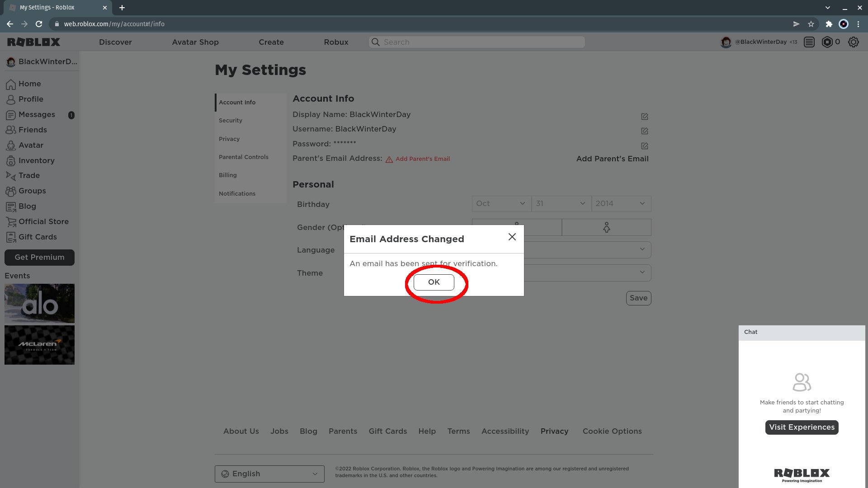Open Discover in top navigation
Image resolution: width=868 pixels, height=488 pixels.
click(x=115, y=42)
